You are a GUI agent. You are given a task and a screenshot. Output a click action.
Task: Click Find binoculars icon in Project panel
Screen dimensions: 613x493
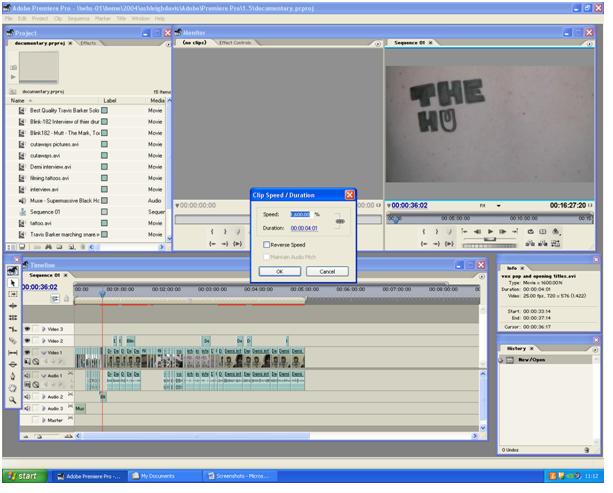click(48, 247)
